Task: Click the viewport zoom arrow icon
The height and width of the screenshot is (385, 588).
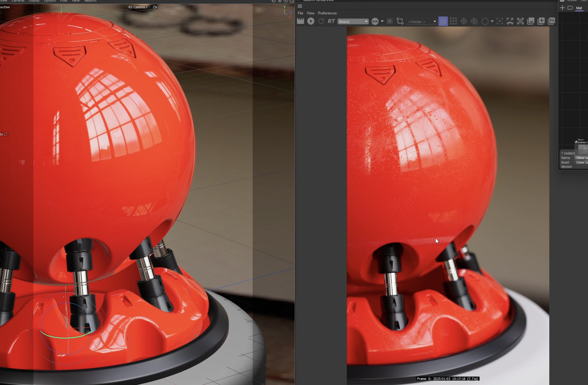Action: (x=280, y=1)
